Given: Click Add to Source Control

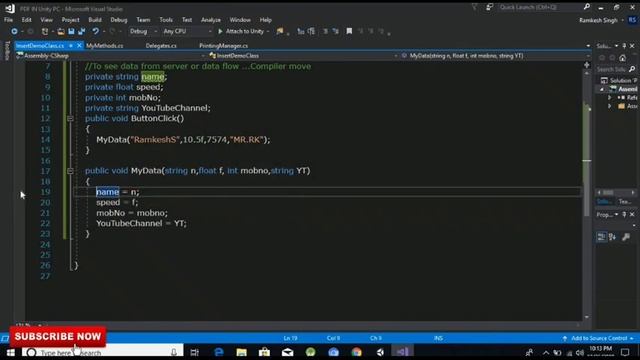Looking at the screenshot, I should pyautogui.click(x=598, y=338).
